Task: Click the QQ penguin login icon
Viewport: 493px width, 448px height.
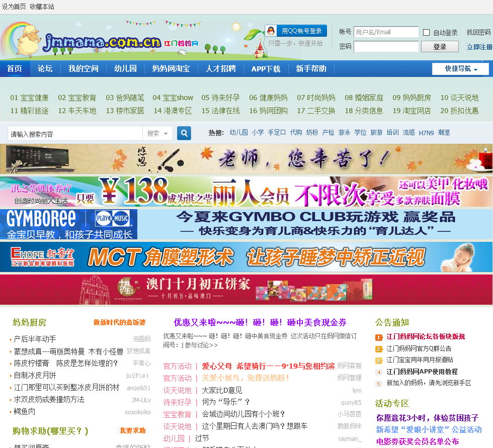Action: (x=271, y=31)
